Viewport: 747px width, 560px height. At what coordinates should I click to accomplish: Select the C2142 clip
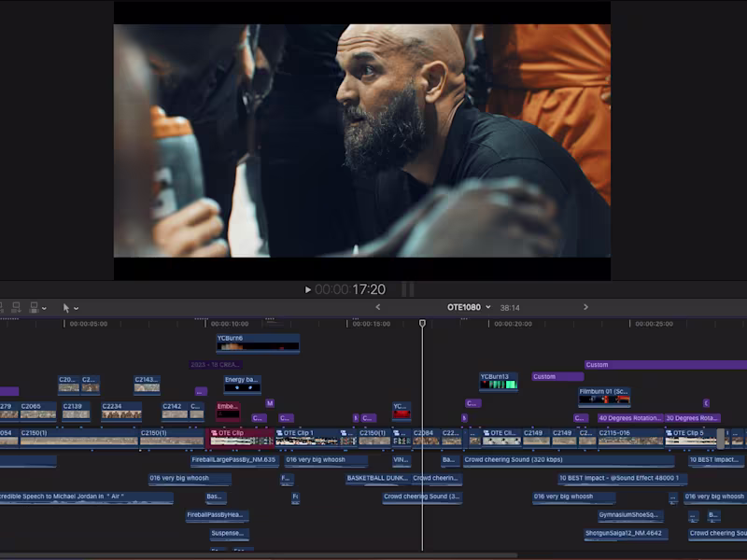pyautogui.click(x=175, y=412)
